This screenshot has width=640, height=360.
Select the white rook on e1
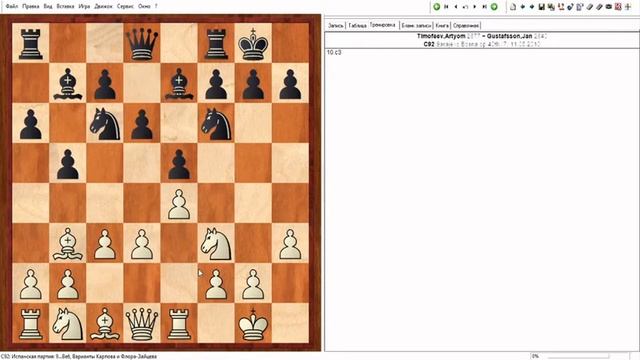pos(179,323)
